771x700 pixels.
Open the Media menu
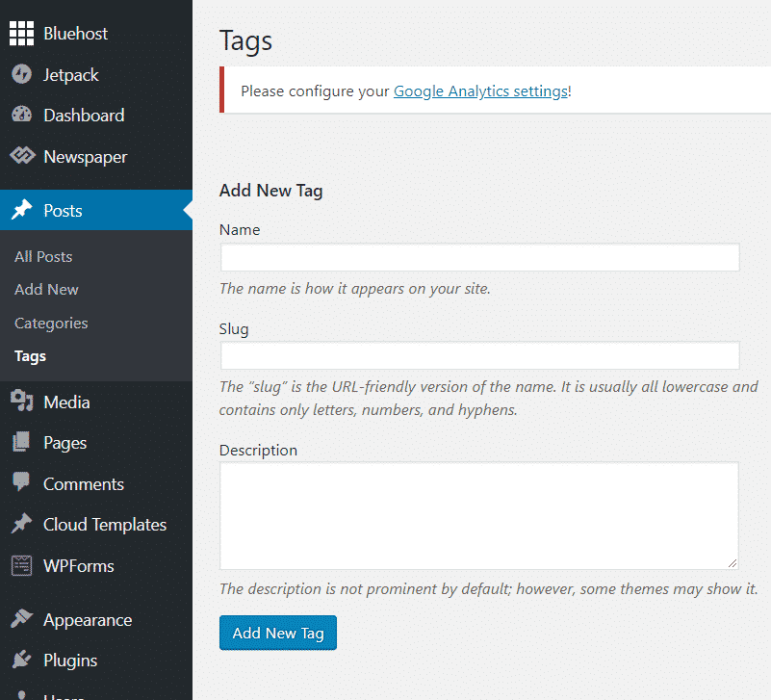(x=66, y=402)
